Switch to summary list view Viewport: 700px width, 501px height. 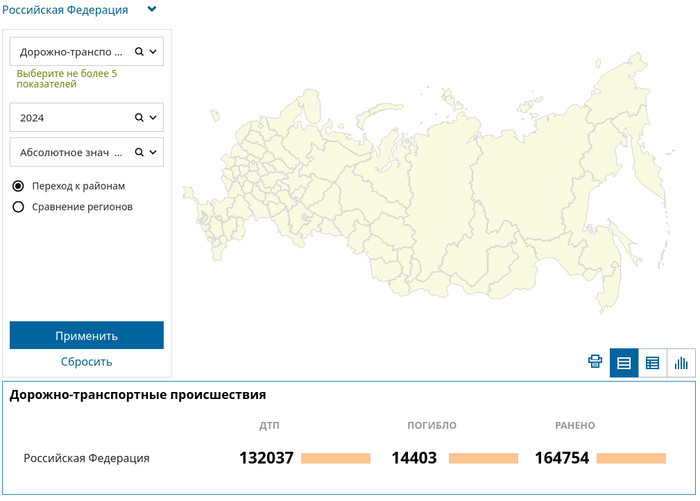click(x=624, y=363)
